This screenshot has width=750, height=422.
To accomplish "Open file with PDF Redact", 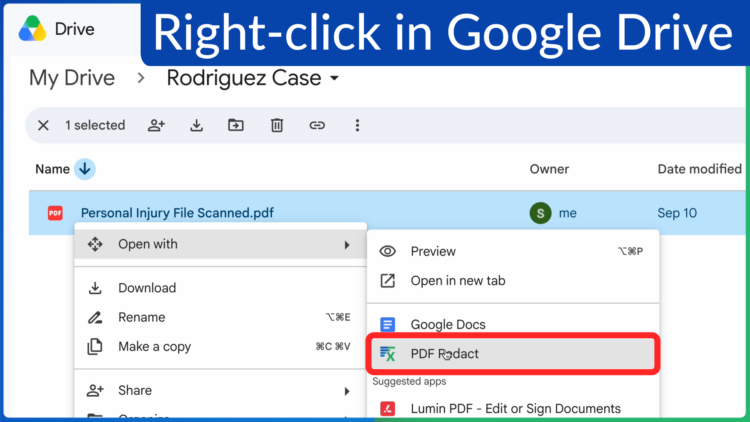I will 513,354.
